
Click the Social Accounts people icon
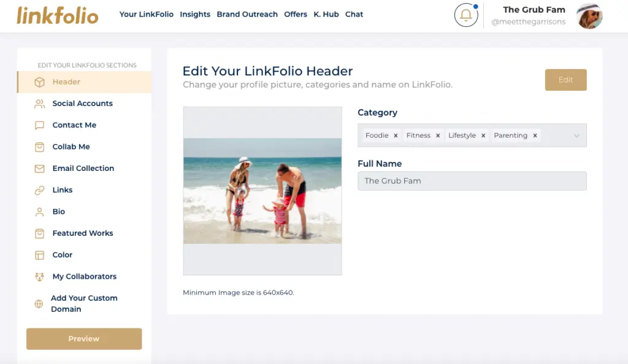[x=40, y=104]
